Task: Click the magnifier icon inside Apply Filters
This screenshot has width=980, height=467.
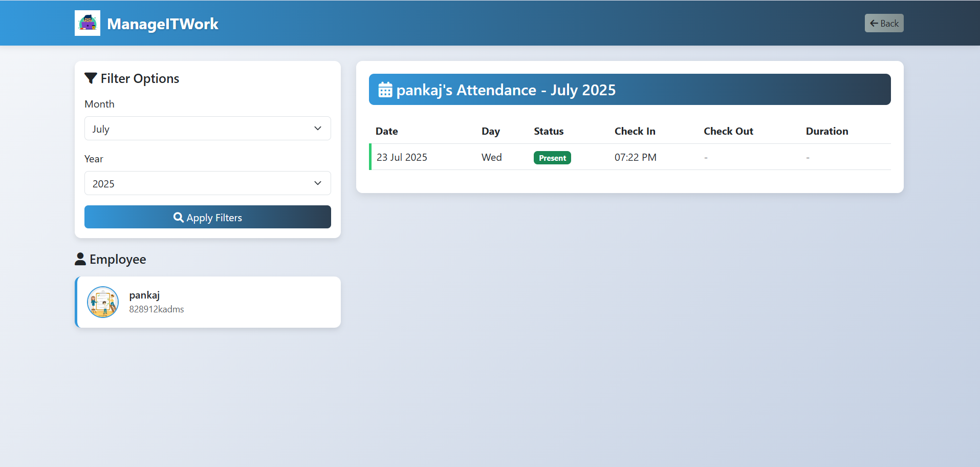Action: click(x=178, y=217)
